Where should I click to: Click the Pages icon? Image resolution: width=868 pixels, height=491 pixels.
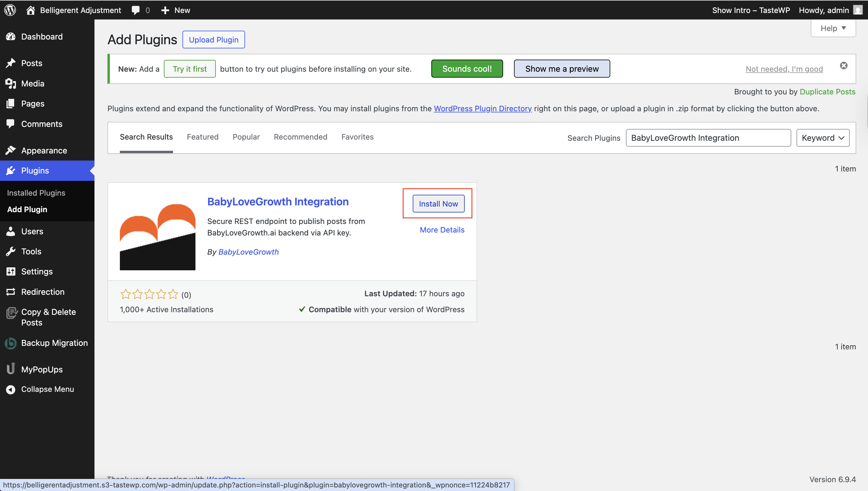click(x=11, y=104)
